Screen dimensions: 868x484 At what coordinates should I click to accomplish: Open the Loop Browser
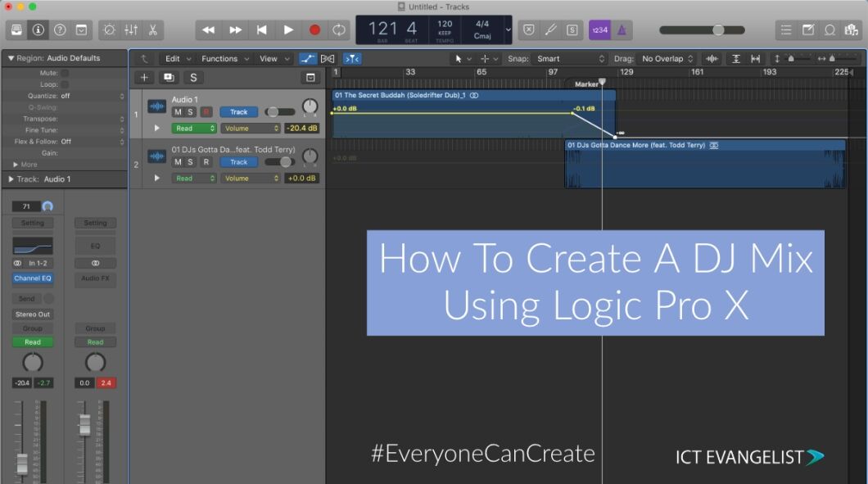pos(829,29)
